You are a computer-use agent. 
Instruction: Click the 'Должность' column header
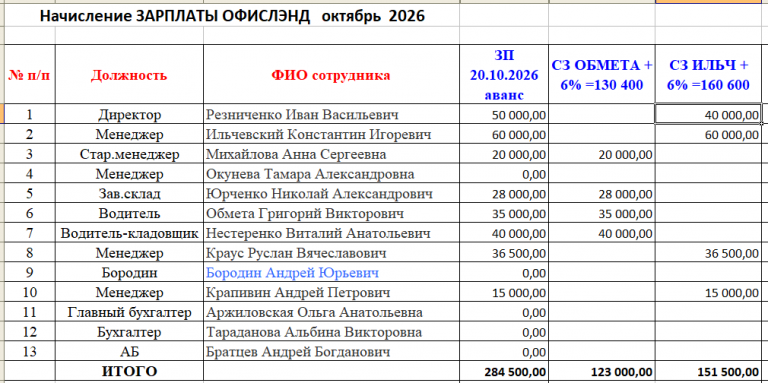(x=129, y=75)
